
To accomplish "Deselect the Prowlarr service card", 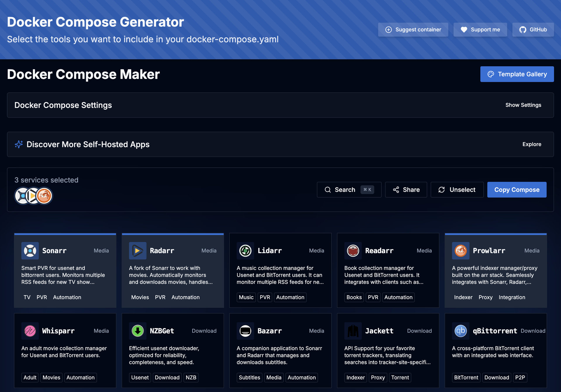I will (x=496, y=270).
